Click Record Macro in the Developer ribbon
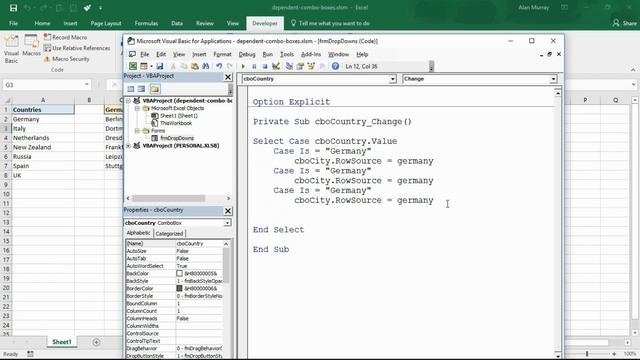Image resolution: width=640 pixels, height=360 pixels. coord(65,37)
